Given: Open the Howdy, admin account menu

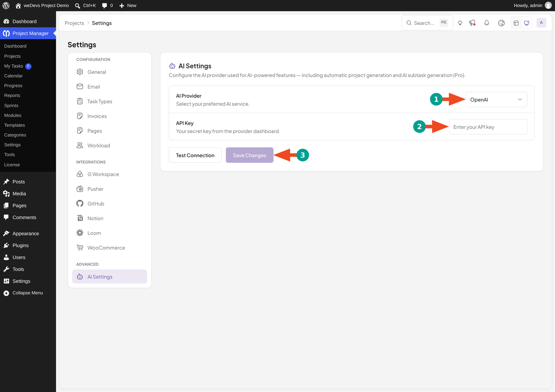Looking at the screenshot, I should (x=532, y=6).
